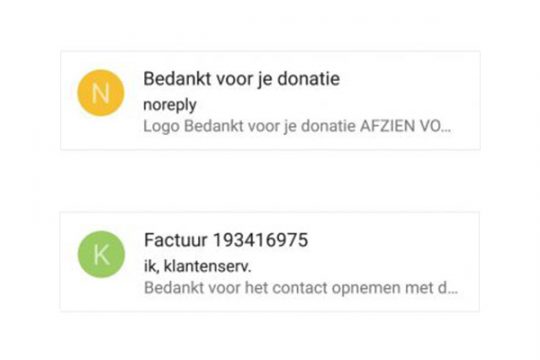The image size is (540, 360).
Task: Open the 'Factuur 193416975' email subject
Action: click(x=226, y=240)
